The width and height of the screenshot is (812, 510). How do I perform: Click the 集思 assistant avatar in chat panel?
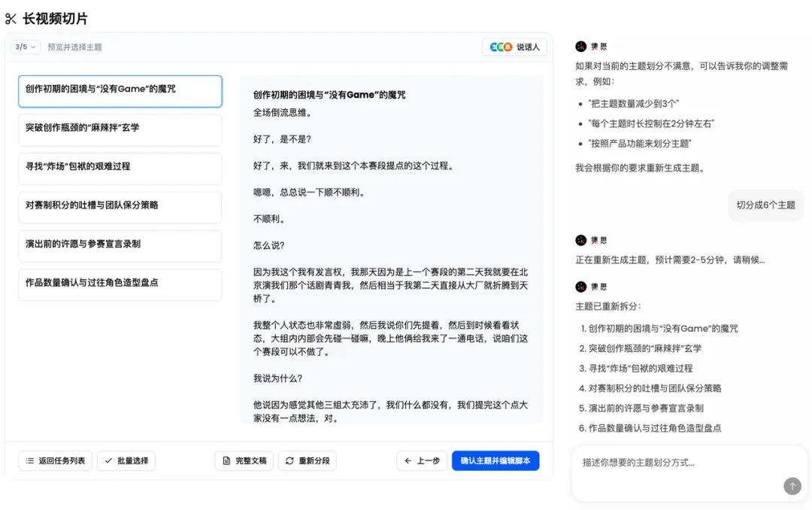tap(580, 46)
